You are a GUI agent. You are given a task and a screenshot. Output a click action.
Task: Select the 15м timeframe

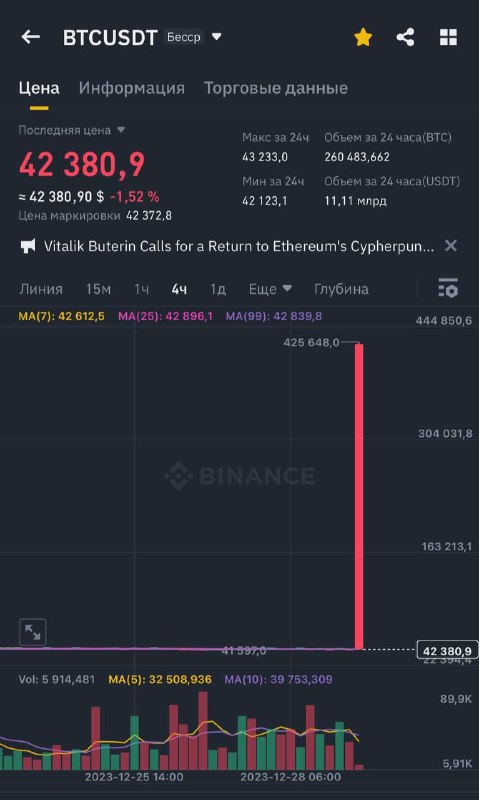point(98,289)
